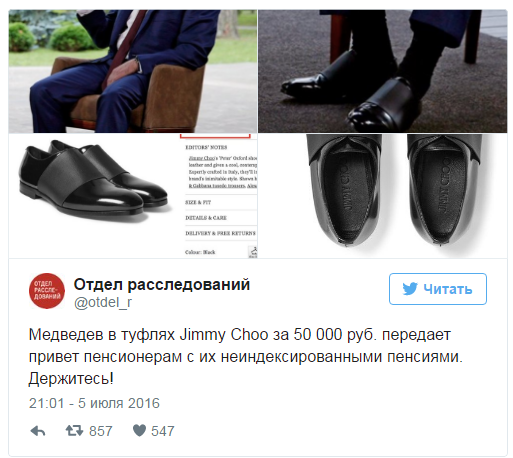The width and height of the screenshot is (513, 458).
Task: Open the Отдел расследований profile name
Action: click(x=162, y=284)
